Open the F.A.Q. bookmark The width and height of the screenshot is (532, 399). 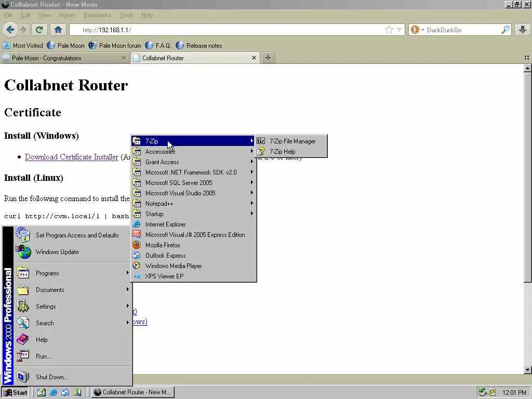click(158, 46)
